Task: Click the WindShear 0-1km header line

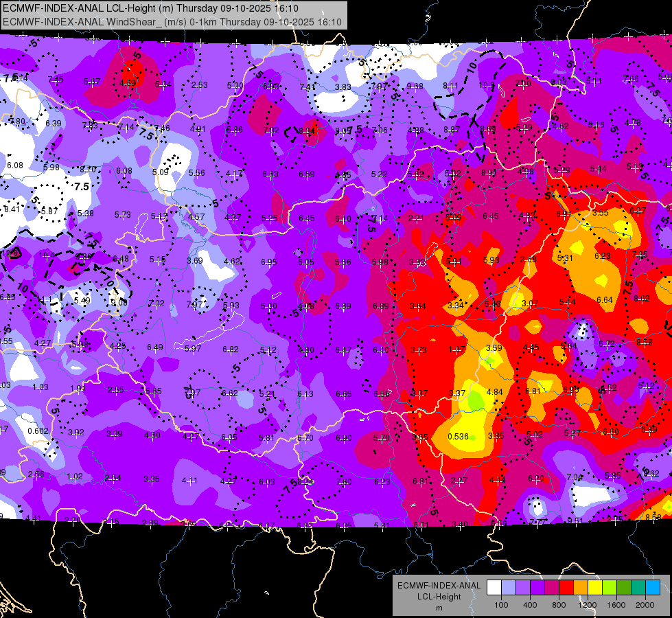Action: pyautogui.click(x=172, y=22)
